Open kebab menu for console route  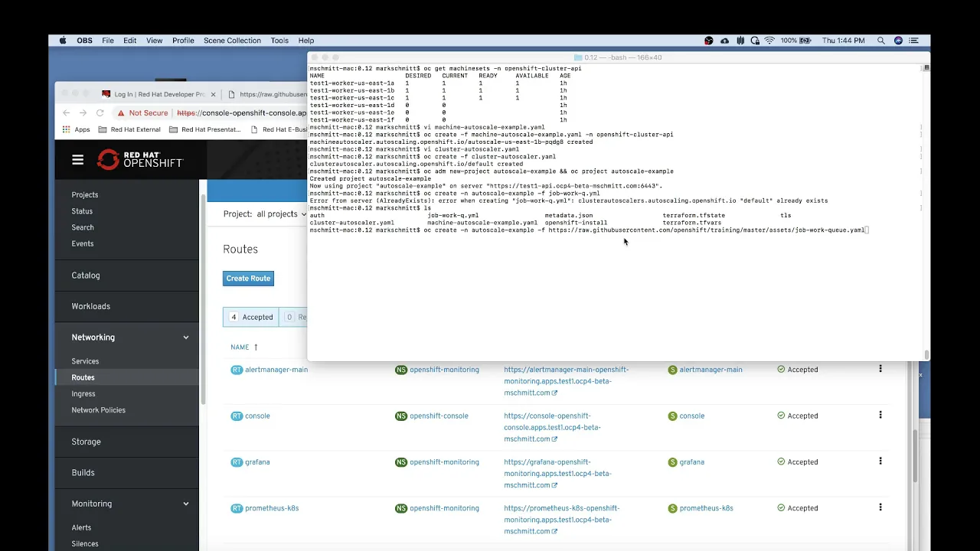click(880, 416)
